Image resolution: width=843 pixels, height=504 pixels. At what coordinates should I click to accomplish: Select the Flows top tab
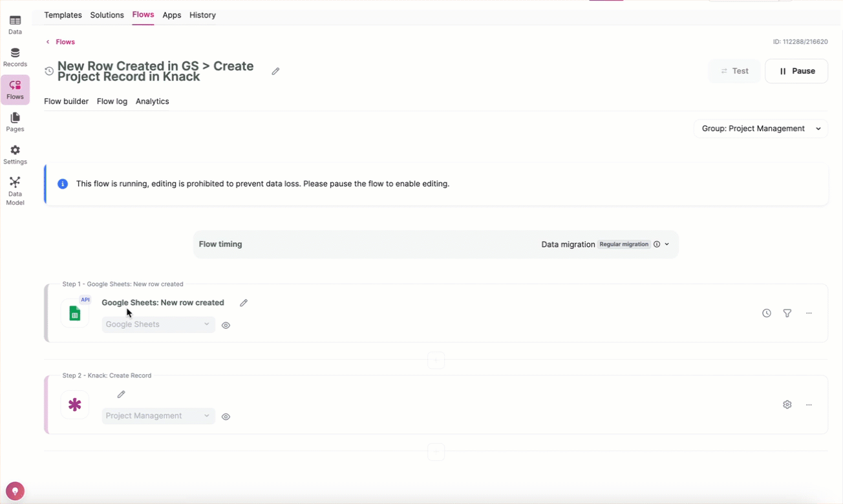(143, 15)
